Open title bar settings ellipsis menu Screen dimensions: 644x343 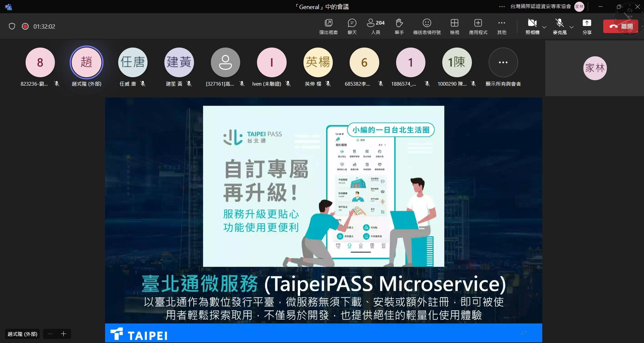(x=502, y=7)
